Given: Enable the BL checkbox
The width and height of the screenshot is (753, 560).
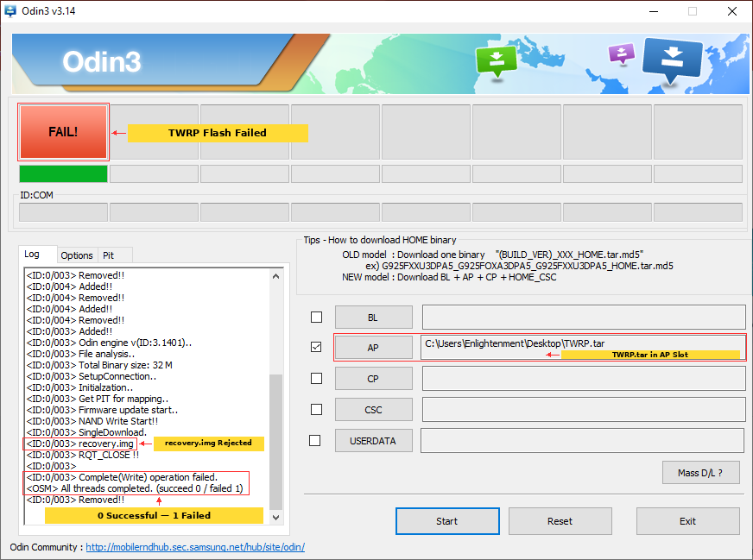Looking at the screenshot, I should 316,318.
